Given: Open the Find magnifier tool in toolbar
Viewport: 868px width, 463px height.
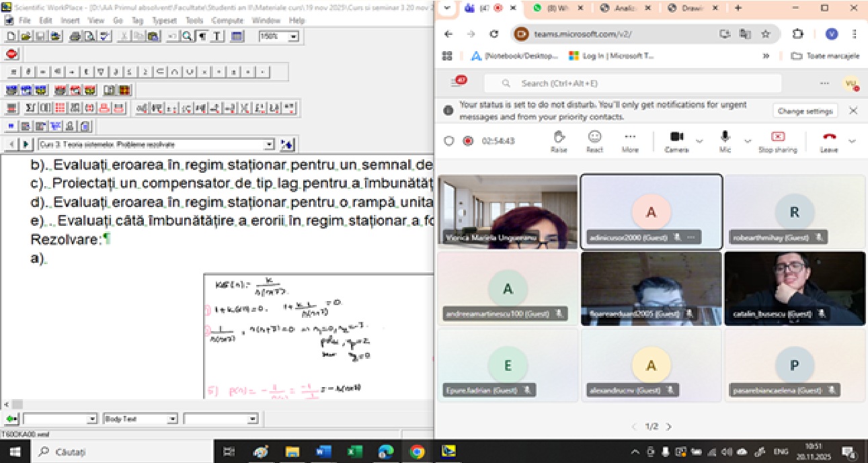Looking at the screenshot, I should 187,37.
